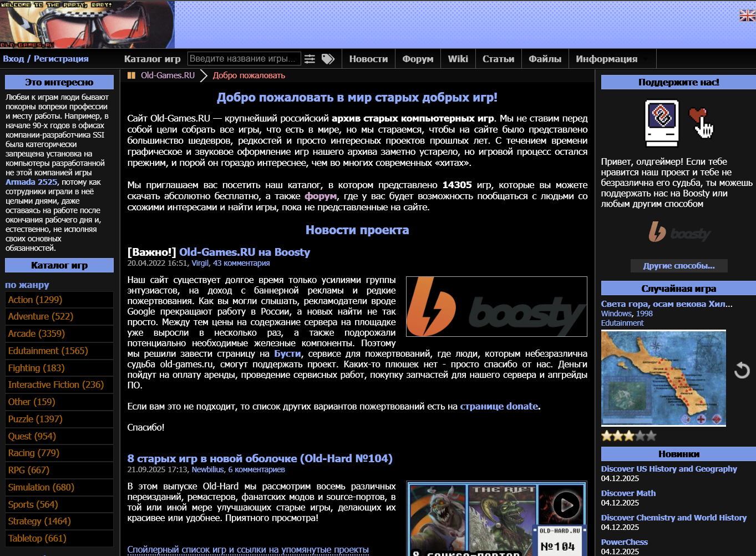The width and height of the screenshot is (756, 556).
Task: Browse the Tabletop (661) genre
Action: click(x=59, y=538)
